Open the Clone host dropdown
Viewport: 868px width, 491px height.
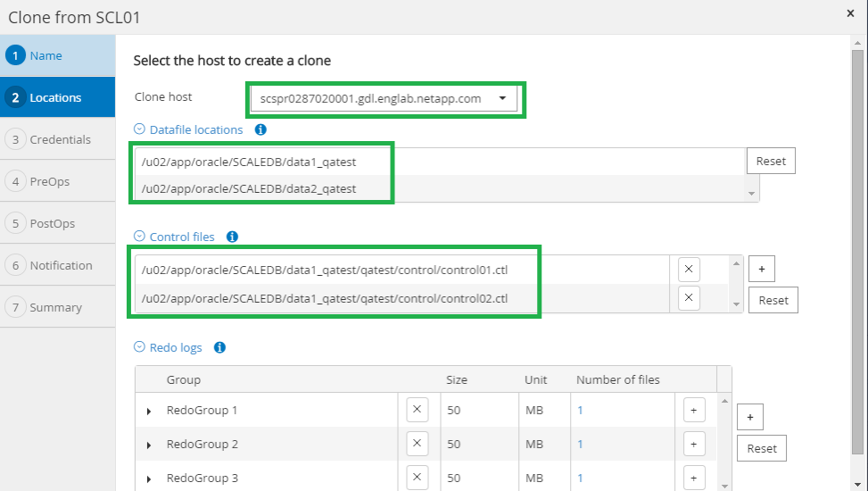502,98
